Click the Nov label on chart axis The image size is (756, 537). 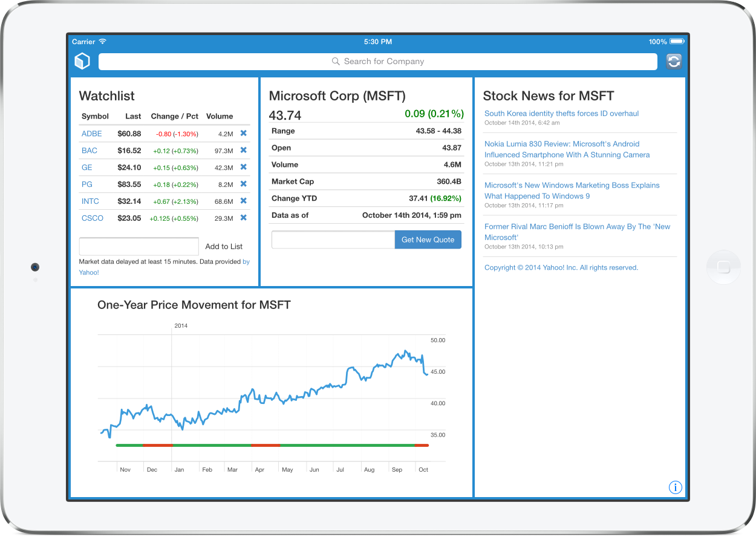point(125,470)
